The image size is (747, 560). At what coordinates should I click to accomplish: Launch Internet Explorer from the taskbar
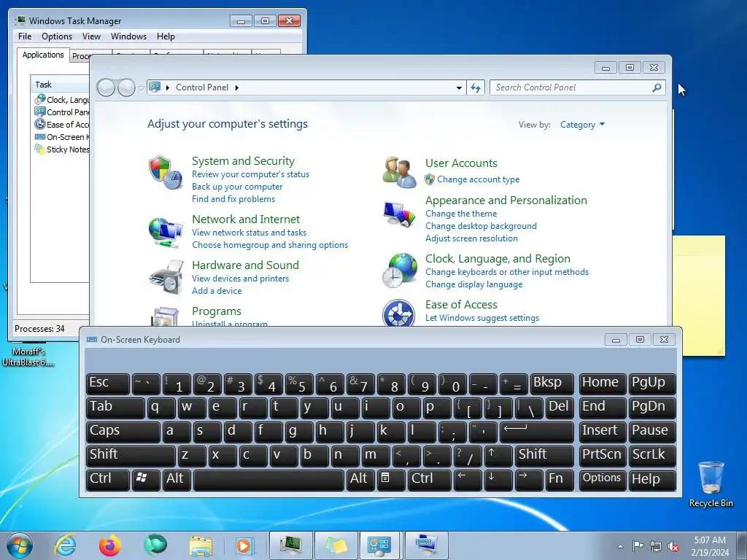click(65, 545)
